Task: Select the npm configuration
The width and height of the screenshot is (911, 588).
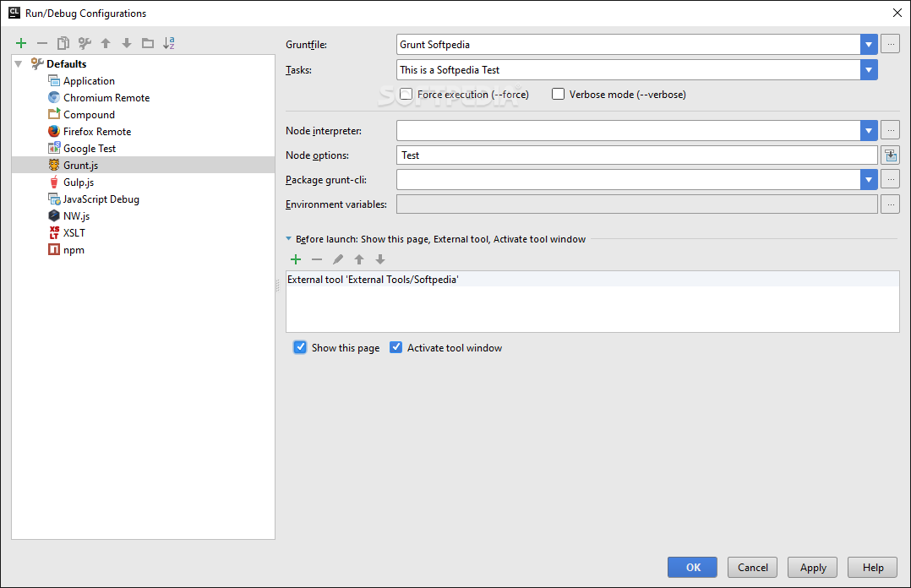Action: tap(74, 250)
